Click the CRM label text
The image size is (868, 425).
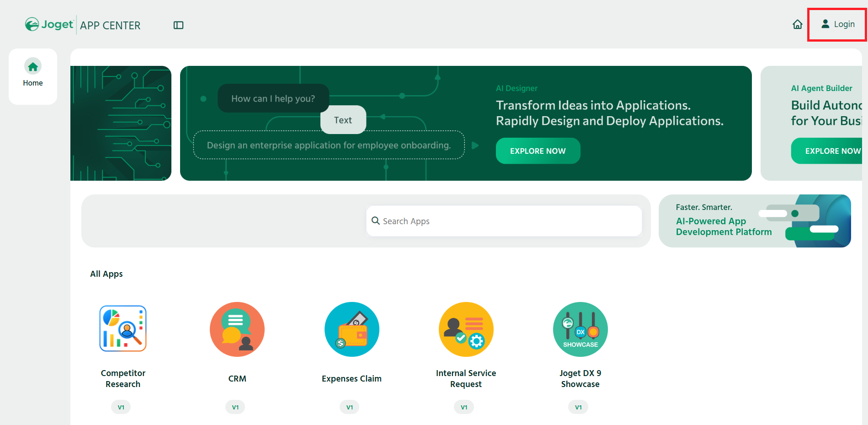(237, 379)
